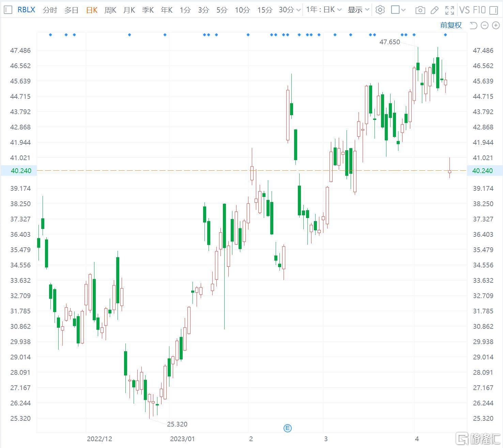Switch to 1分 one-minute chart
Image resolution: width=503 pixels, height=448 pixels.
point(185,10)
